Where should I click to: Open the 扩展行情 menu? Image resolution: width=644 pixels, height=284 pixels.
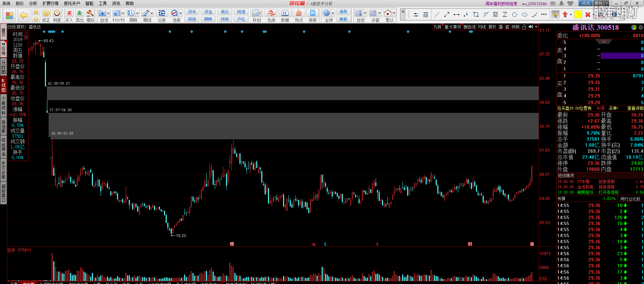point(50,3)
